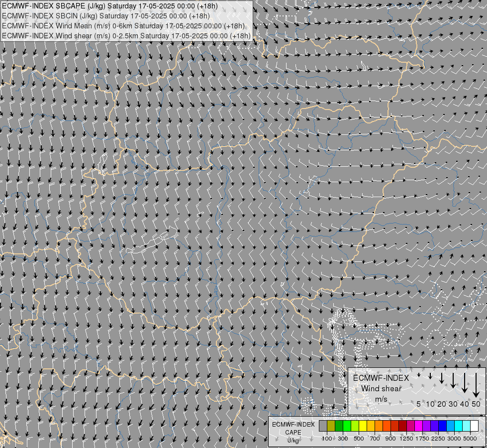Select the '2250' CAPE tick label
The image size is (487, 448).
coord(438,439)
